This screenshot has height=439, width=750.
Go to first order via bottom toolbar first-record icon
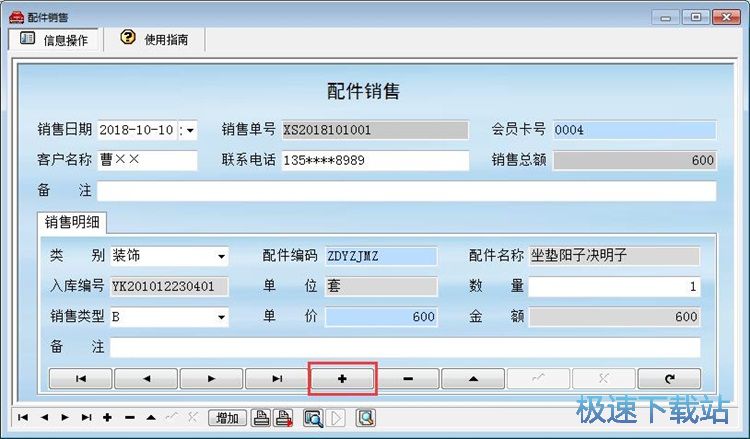[x=22, y=417]
